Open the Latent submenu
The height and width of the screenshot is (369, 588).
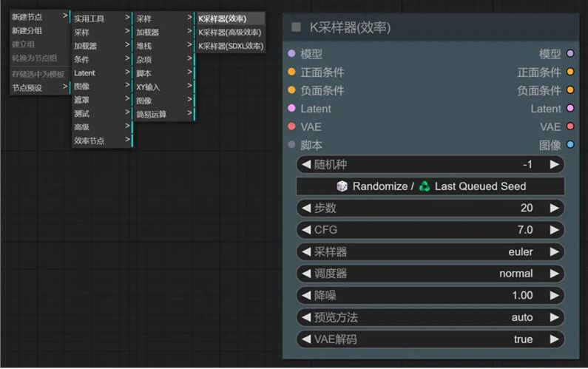[x=102, y=72]
